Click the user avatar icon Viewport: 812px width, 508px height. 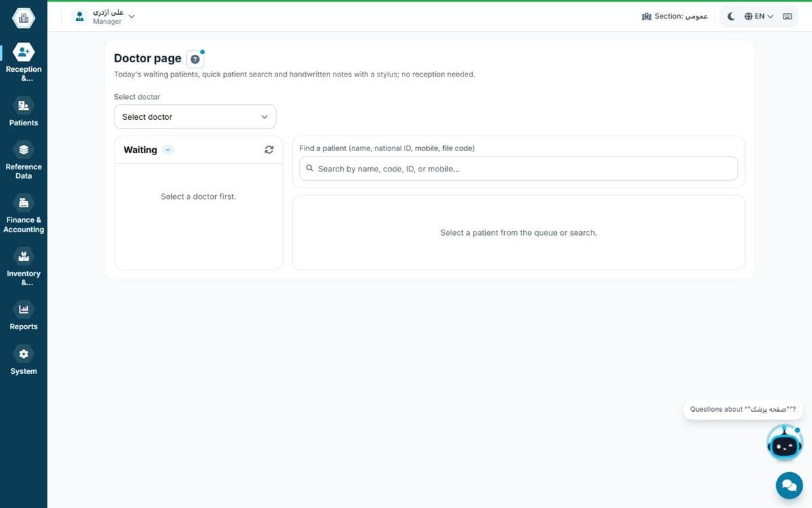80,17
